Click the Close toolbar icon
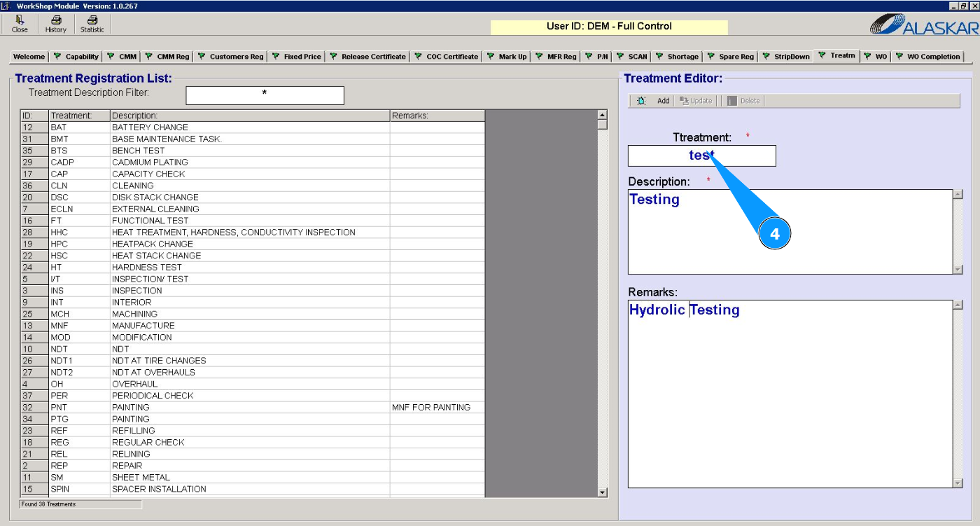 (x=20, y=25)
